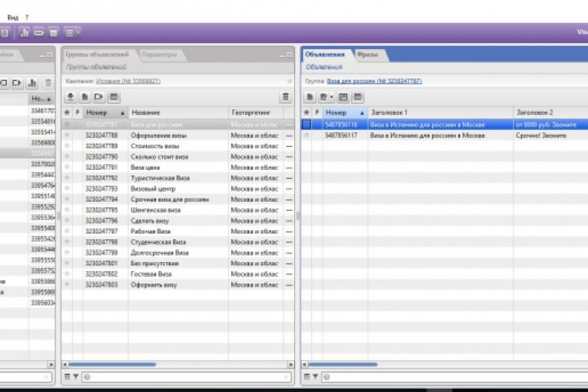Click the filter funnel below the ads table

click(x=315, y=376)
